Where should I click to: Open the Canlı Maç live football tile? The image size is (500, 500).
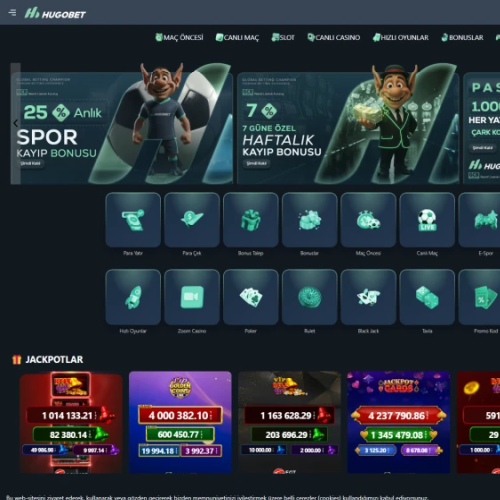tap(427, 220)
